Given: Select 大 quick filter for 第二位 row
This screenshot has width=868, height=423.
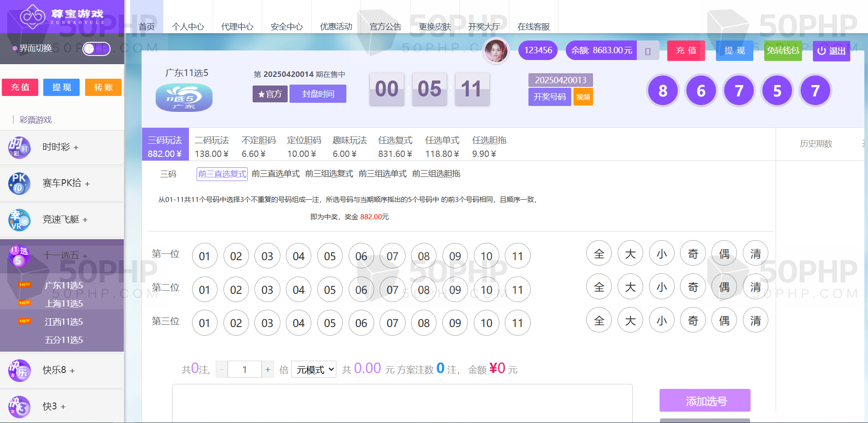Looking at the screenshot, I should coord(630,287).
